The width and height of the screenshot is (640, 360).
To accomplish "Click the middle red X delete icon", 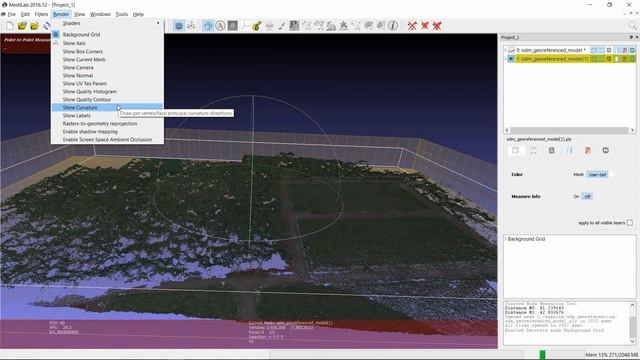I will coord(425,26).
